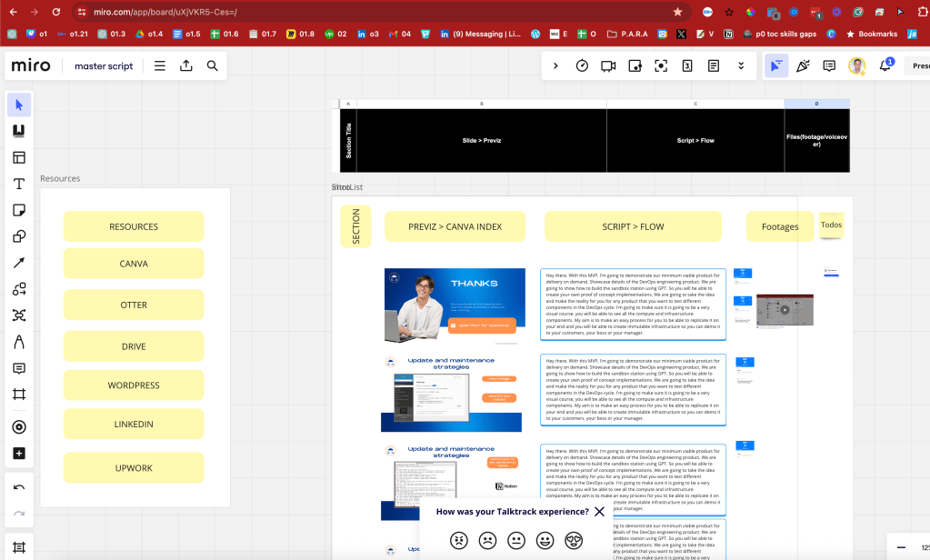The width and height of the screenshot is (930, 560).
Task: Toggle collaborators' cursors visibility
Action: point(775,65)
